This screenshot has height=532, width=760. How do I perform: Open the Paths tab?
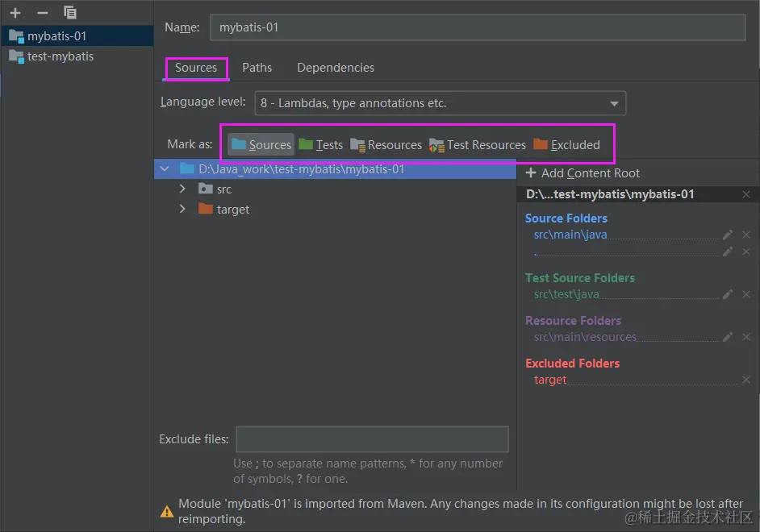pos(257,68)
